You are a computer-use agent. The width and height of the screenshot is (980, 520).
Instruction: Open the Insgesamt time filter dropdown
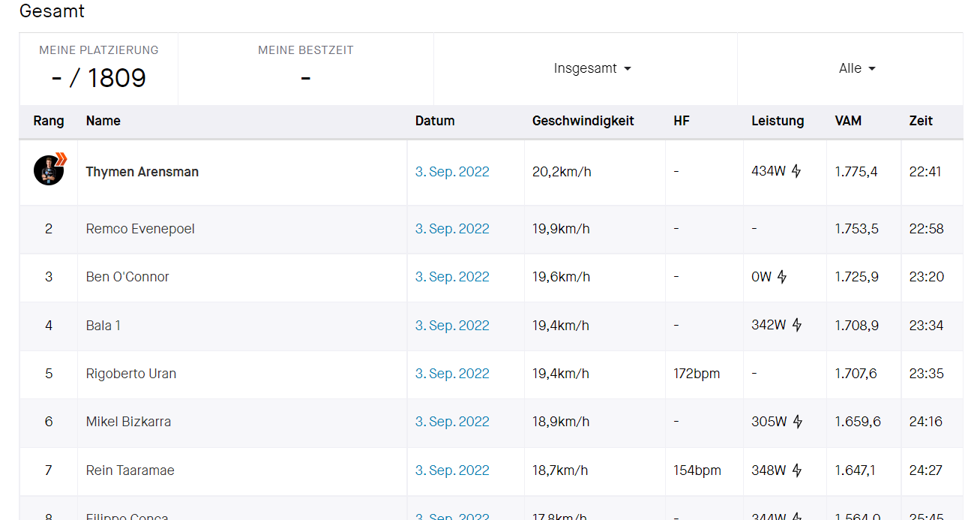tap(592, 68)
